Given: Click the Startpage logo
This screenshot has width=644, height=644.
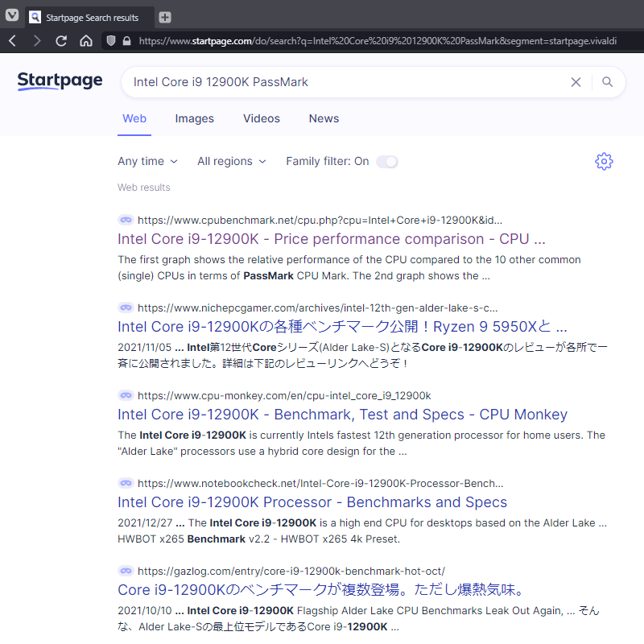Looking at the screenshot, I should pos(60,81).
